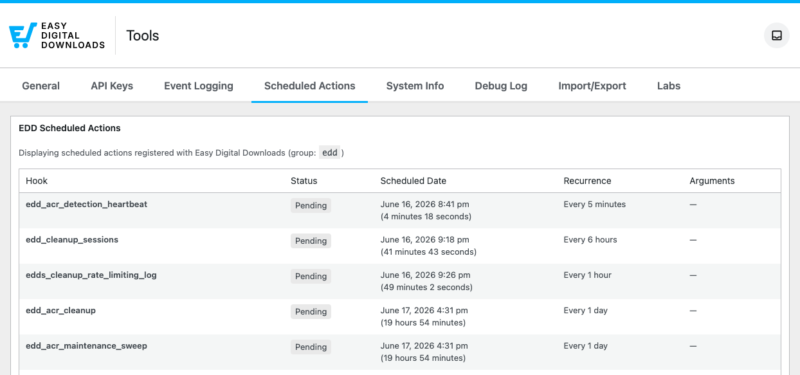
Task: Click the Pending badge for edd_acr_cleanup
Action: (x=311, y=312)
